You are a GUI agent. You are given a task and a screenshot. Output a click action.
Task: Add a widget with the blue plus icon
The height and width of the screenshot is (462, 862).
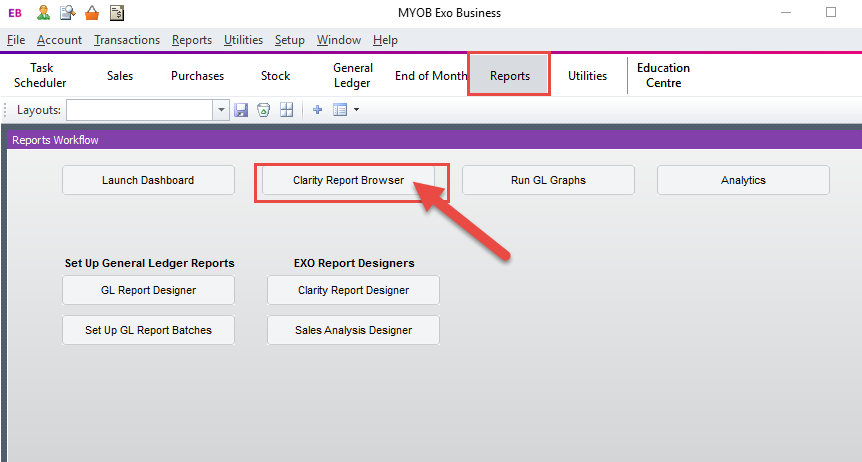click(317, 110)
